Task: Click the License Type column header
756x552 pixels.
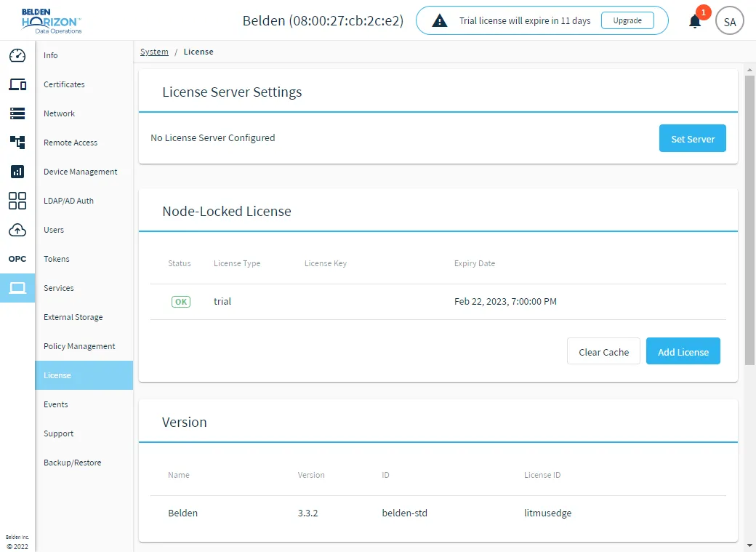Action: click(237, 263)
